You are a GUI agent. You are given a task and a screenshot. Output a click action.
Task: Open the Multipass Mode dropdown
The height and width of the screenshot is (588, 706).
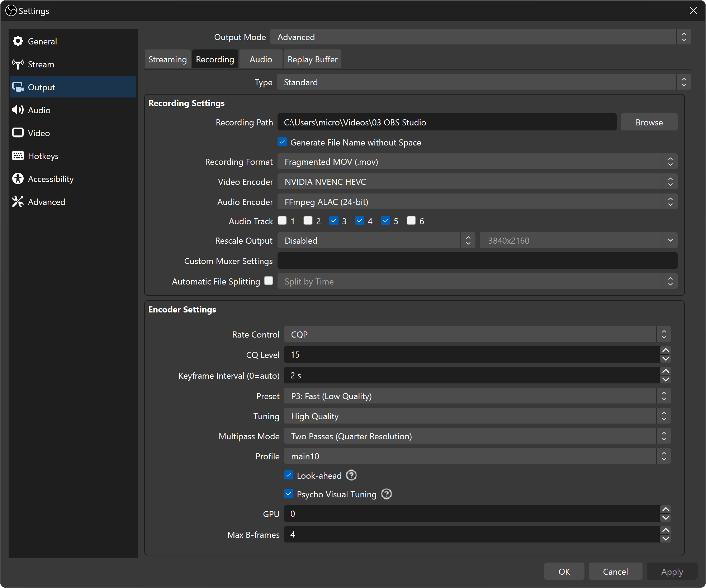478,436
